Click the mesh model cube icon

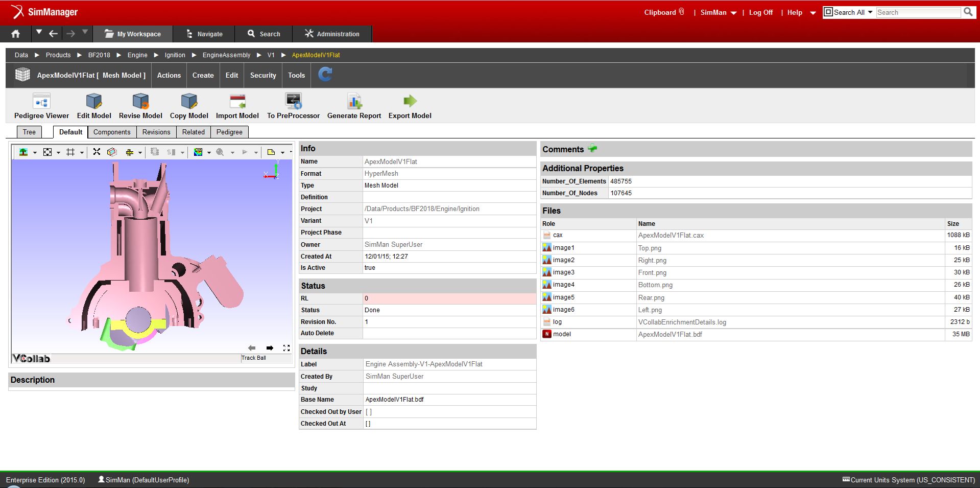[22, 75]
